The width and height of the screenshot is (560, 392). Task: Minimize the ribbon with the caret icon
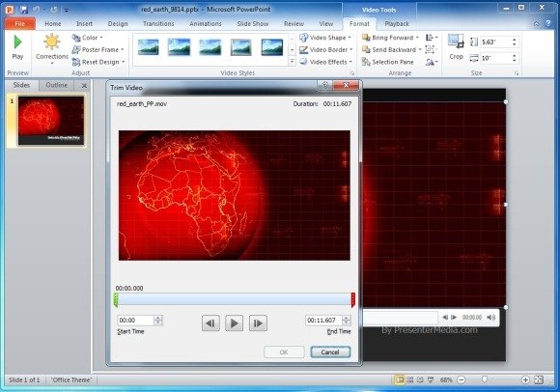point(536,23)
